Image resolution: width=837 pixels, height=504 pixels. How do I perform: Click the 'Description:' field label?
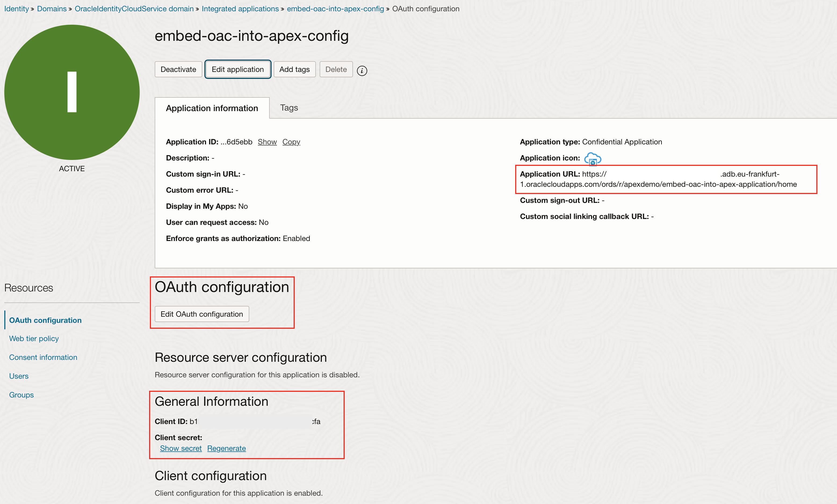point(187,158)
